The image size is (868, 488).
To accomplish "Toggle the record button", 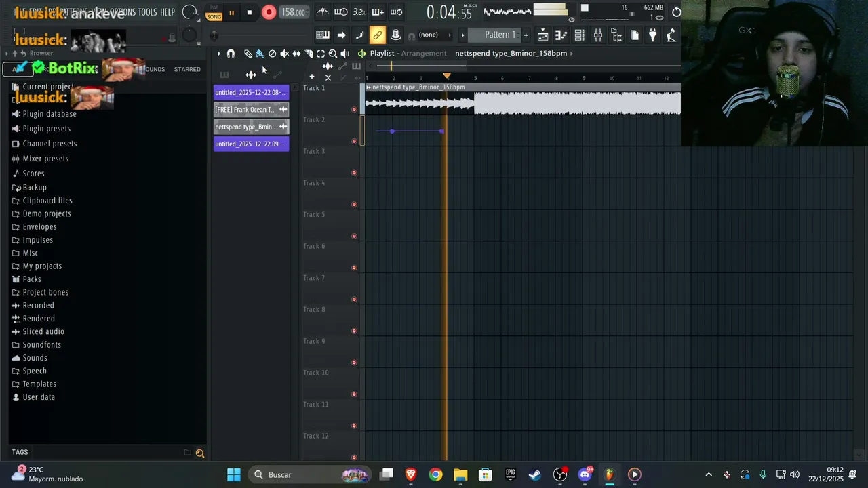I will click(269, 12).
